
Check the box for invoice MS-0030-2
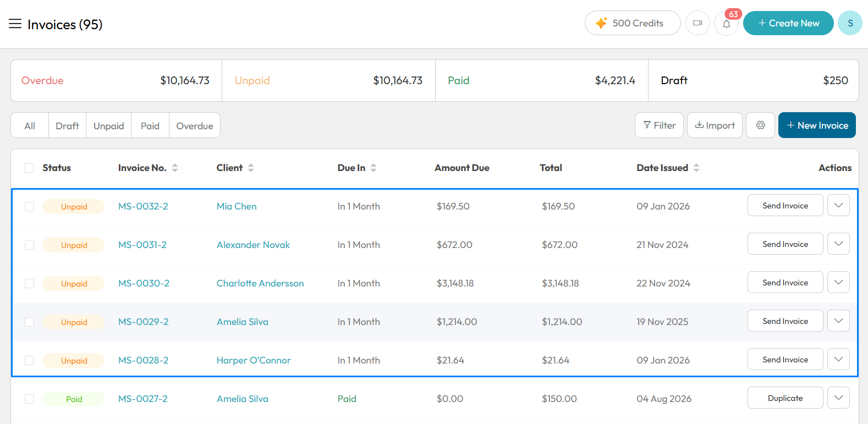click(x=30, y=283)
